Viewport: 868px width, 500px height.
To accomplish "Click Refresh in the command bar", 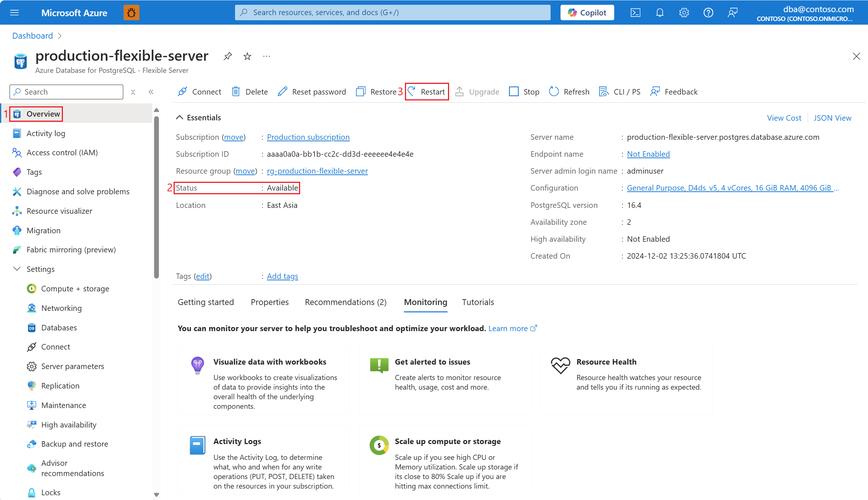I will pos(569,92).
